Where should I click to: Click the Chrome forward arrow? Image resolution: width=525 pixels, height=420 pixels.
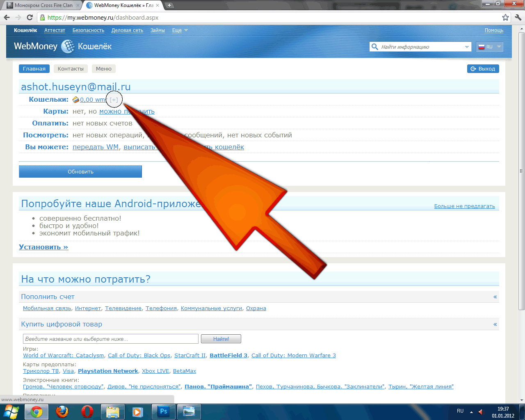tap(18, 17)
